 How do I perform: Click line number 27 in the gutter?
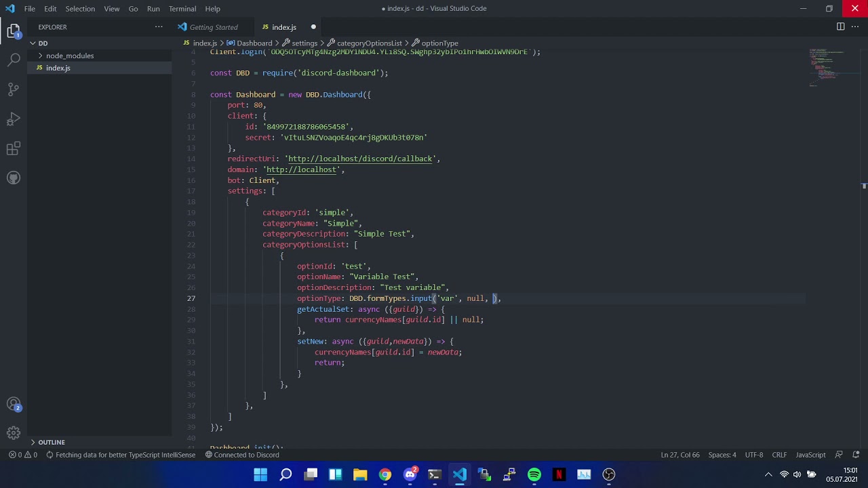click(x=191, y=298)
